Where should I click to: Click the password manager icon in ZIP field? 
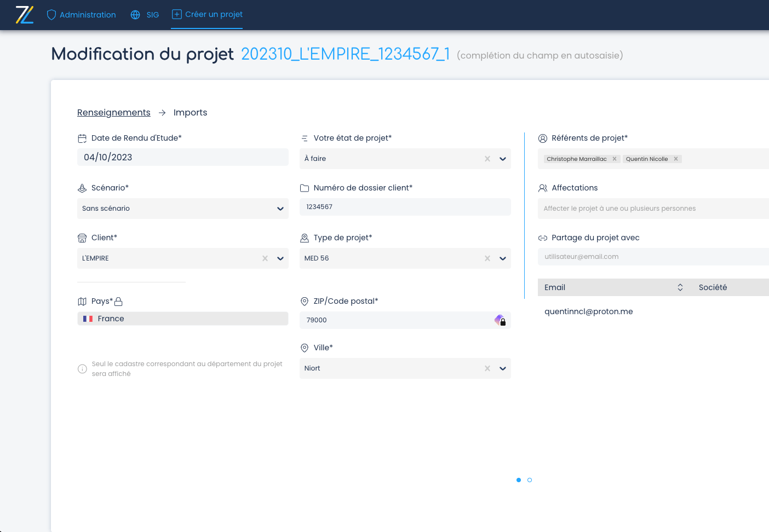[500, 320]
